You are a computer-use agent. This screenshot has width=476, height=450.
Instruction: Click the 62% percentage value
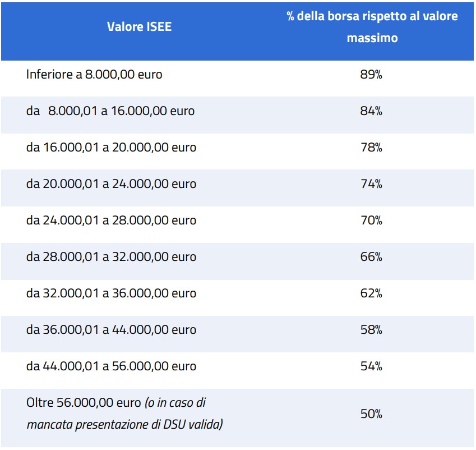coord(371,293)
